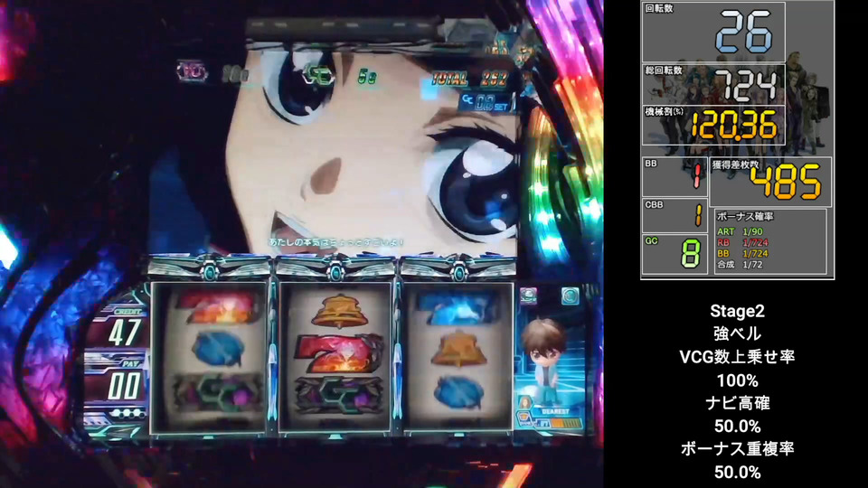Click the three dots indicator below PAY
This screenshot has height=488, width=868.
tap(127, 413)
